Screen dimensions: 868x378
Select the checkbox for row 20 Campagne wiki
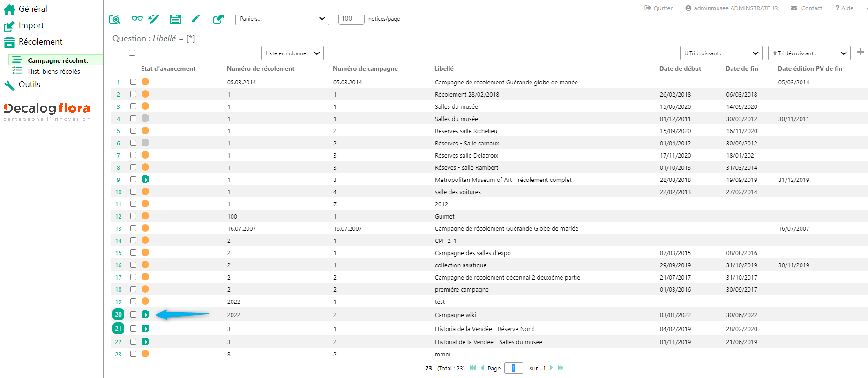coord(134,315)
